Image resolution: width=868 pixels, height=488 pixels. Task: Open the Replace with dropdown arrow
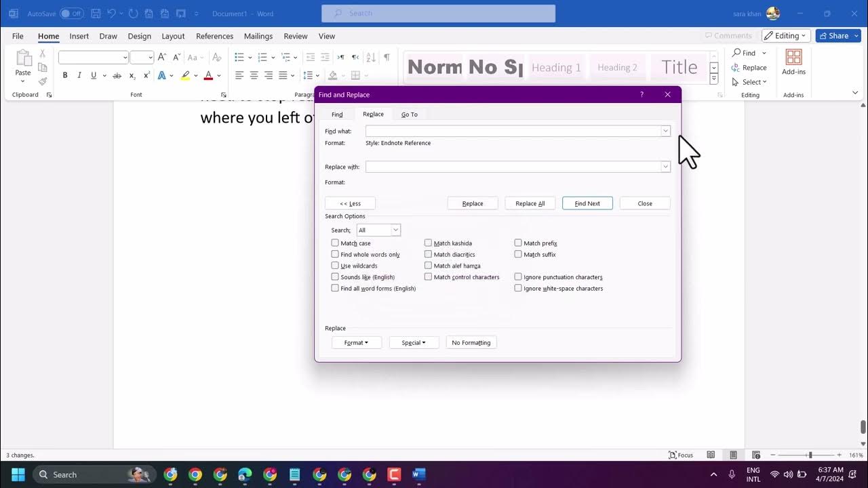pyautogui.click(x=665, y=167)
